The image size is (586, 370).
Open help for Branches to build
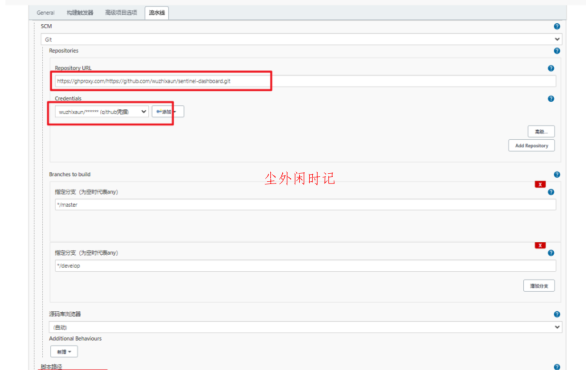(x=557, y=175)
